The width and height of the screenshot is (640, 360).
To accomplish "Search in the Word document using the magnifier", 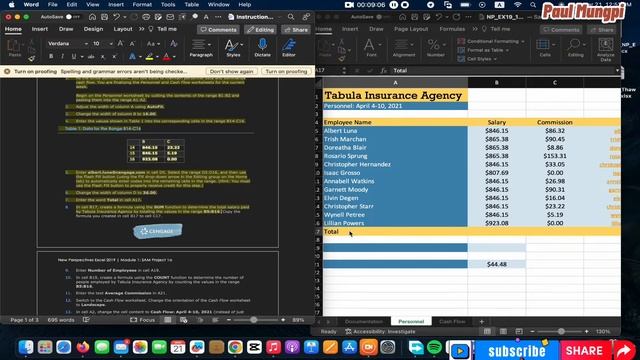I will point(291,17).
